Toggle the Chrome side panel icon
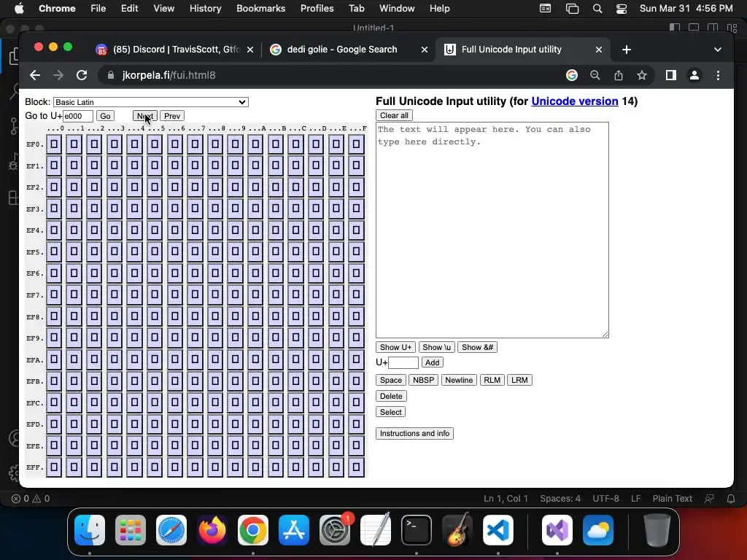This screenshot has height=560, width=747. pos(671,75)
